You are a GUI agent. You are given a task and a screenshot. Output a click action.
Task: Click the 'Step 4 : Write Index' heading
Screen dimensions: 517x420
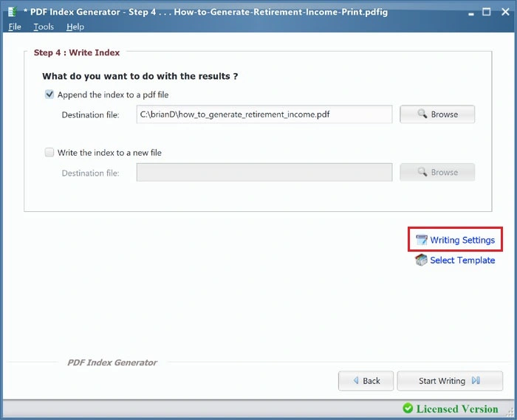pyautogui.click(x=77, y=52)
